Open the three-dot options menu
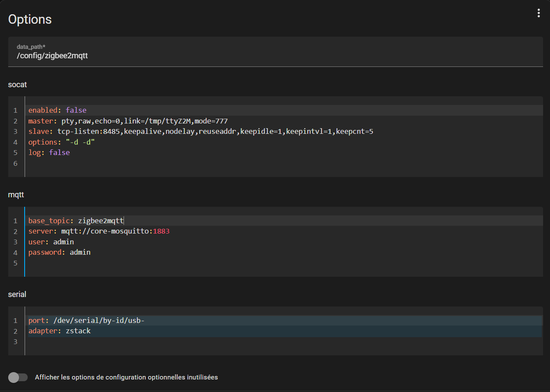 (538, 13)
